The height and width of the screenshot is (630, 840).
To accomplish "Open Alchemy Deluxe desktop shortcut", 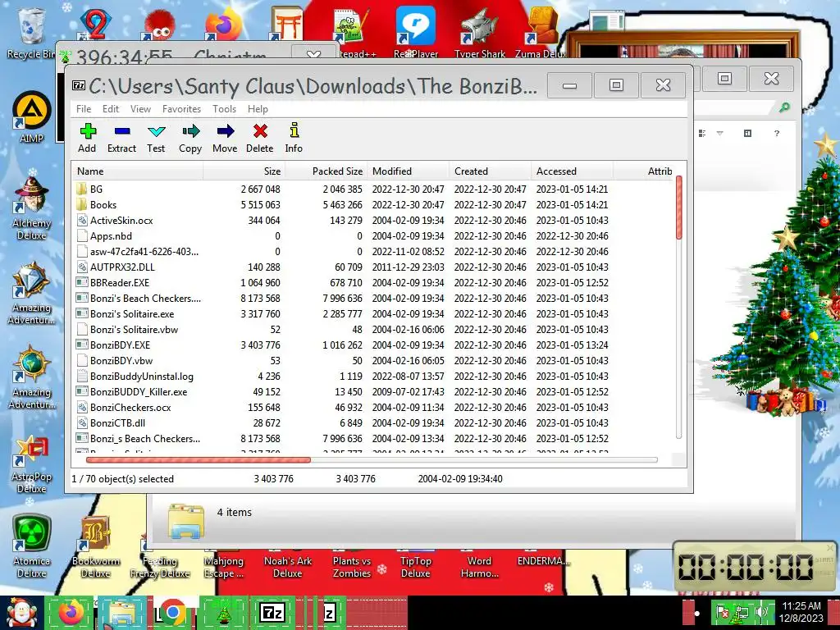I will click(31, 209).
